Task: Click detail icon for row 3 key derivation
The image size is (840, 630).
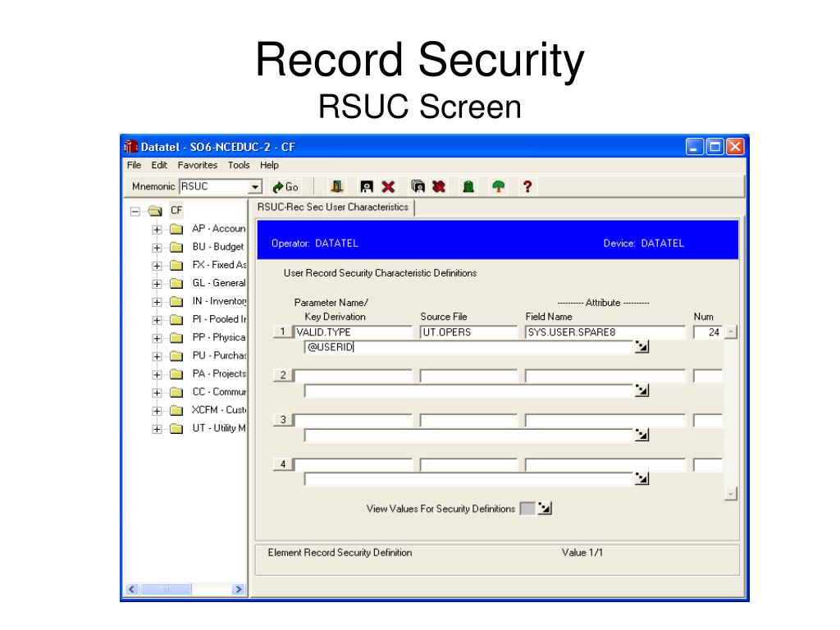Action: tap(641, 435)
